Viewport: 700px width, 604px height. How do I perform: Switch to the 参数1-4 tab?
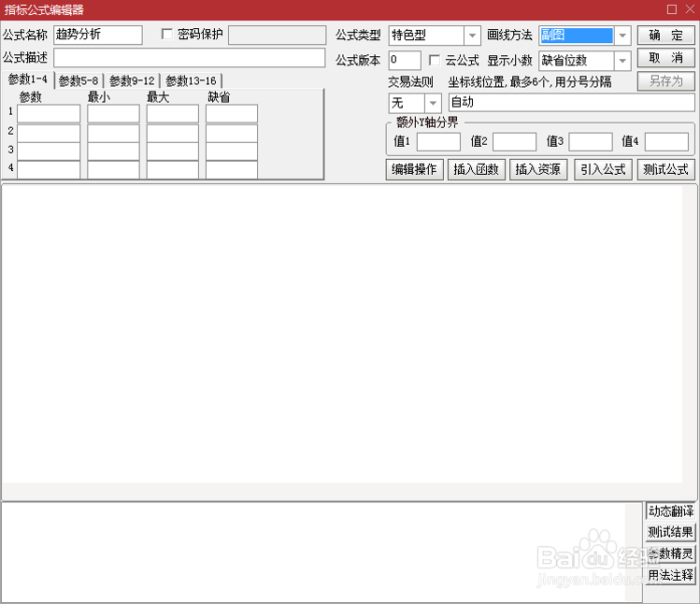point(28,79)
